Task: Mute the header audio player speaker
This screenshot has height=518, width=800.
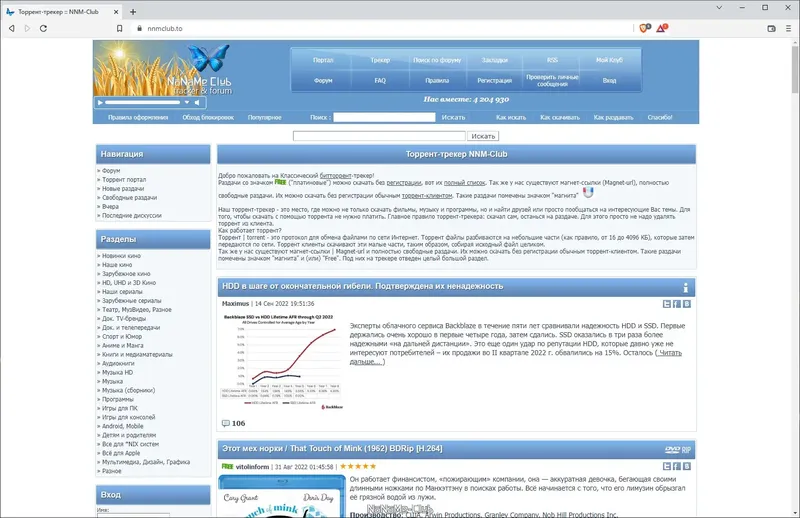Action: tap(197, 103)
